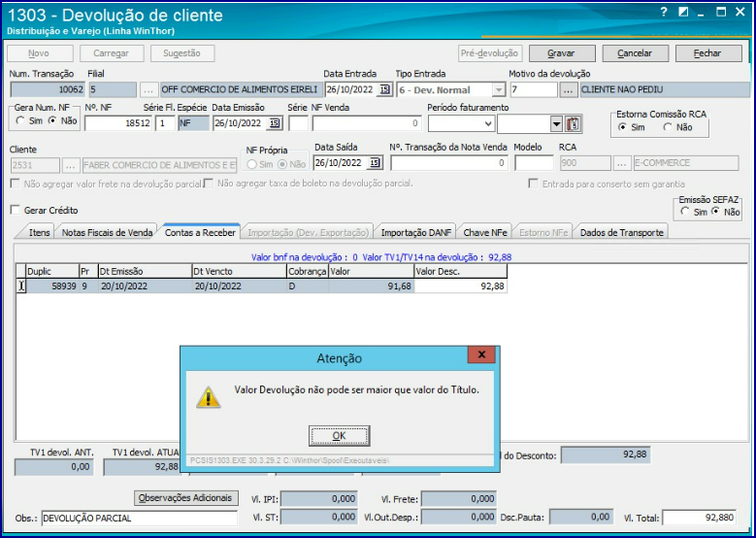Open the Importação DANF tab
The width and height of the screenshot is (756, 538).
416,232
